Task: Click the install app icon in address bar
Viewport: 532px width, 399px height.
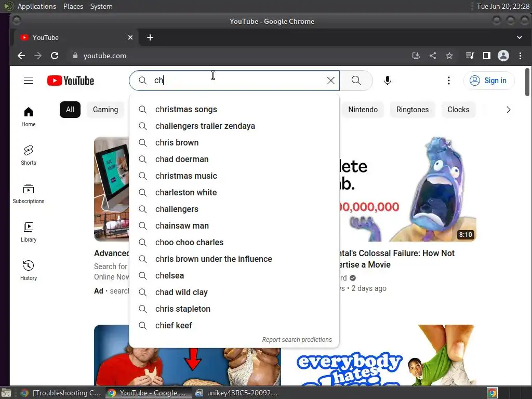Action: 416,56
